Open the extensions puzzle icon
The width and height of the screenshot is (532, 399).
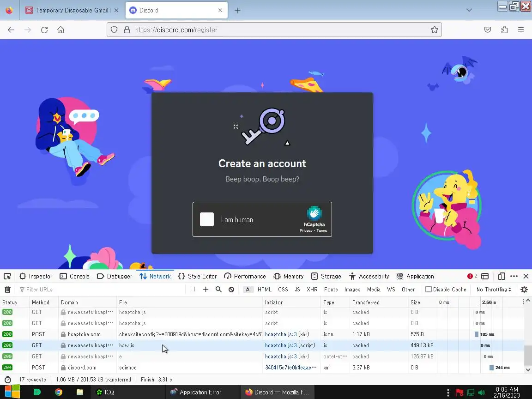[x=504, y=30]
